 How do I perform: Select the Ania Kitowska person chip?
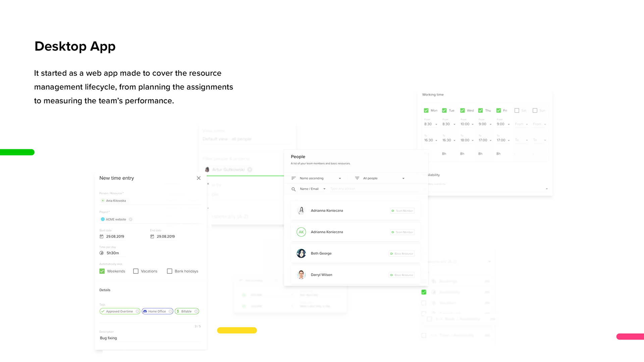(x=114, y=201)
